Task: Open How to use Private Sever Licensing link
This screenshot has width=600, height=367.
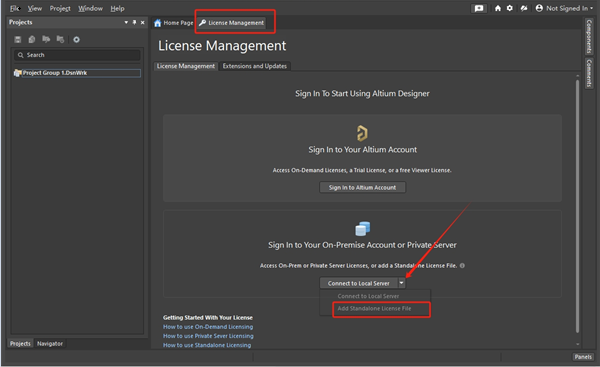Action: tap(208, 336)
